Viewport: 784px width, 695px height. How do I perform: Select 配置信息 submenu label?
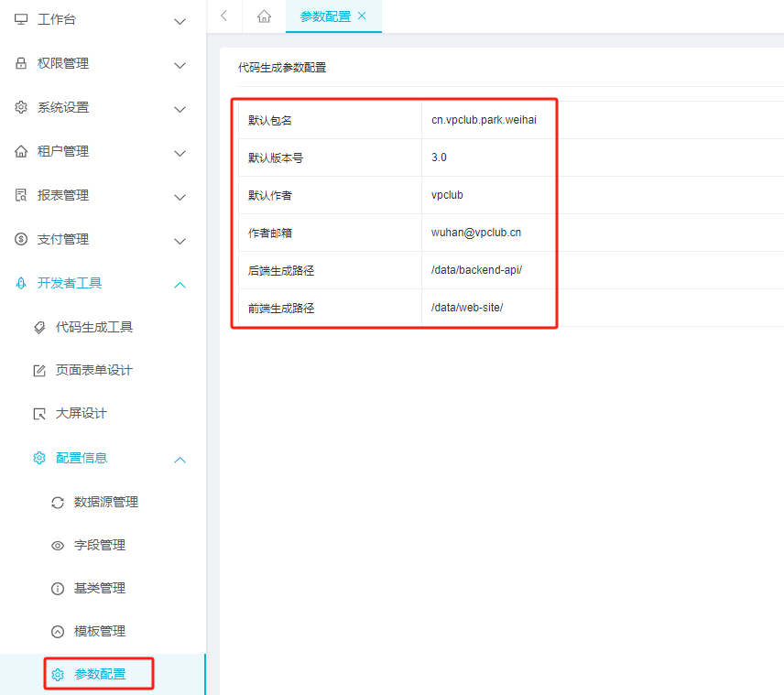[x=81, y=458]
